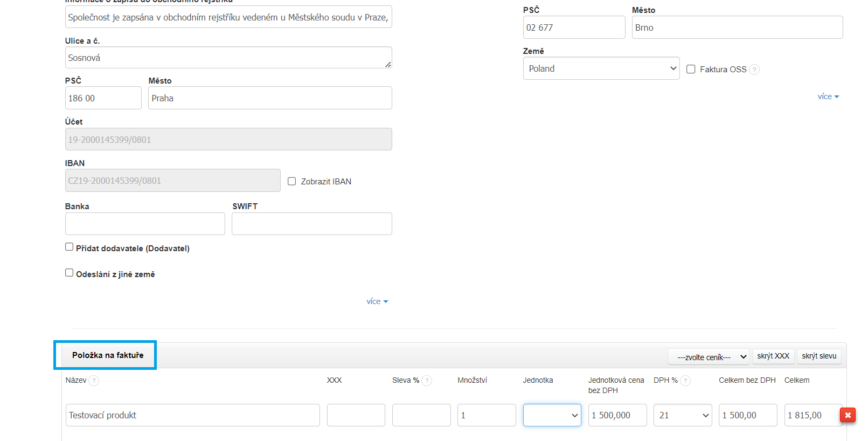The width and height of the screenshot is (868, 441).
Task: Click the Název field Testovací produkt
Action: pos(193,415)
